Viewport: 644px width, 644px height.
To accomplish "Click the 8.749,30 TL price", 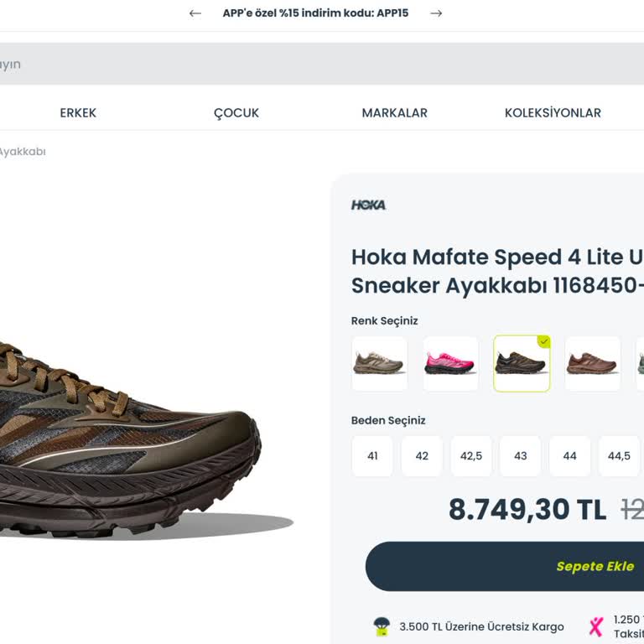I will point(527,510).
